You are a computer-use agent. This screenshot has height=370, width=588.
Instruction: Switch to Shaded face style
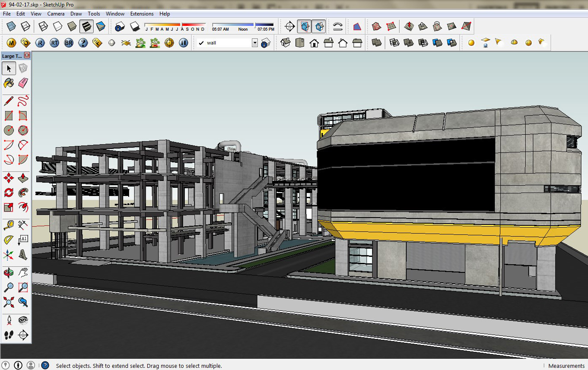72,26
